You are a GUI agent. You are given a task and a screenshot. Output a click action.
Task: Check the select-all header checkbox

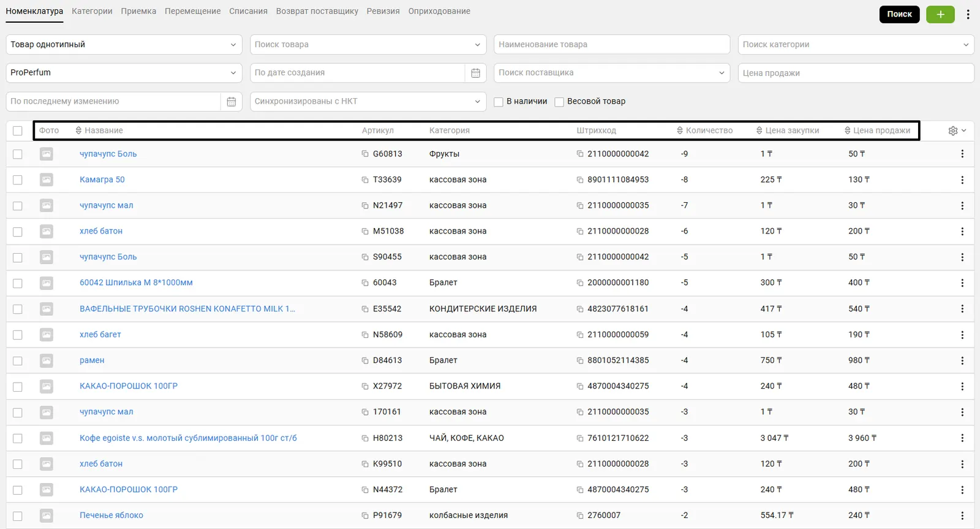coord(18,131)
